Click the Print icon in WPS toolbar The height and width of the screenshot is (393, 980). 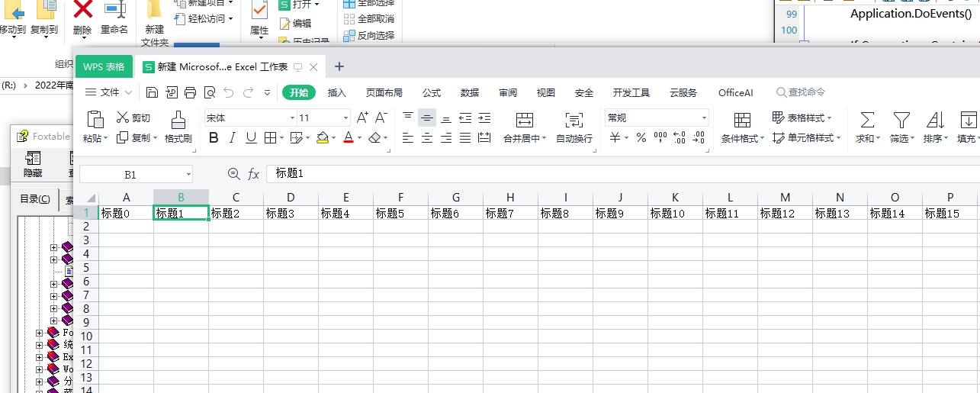(191, 92)
